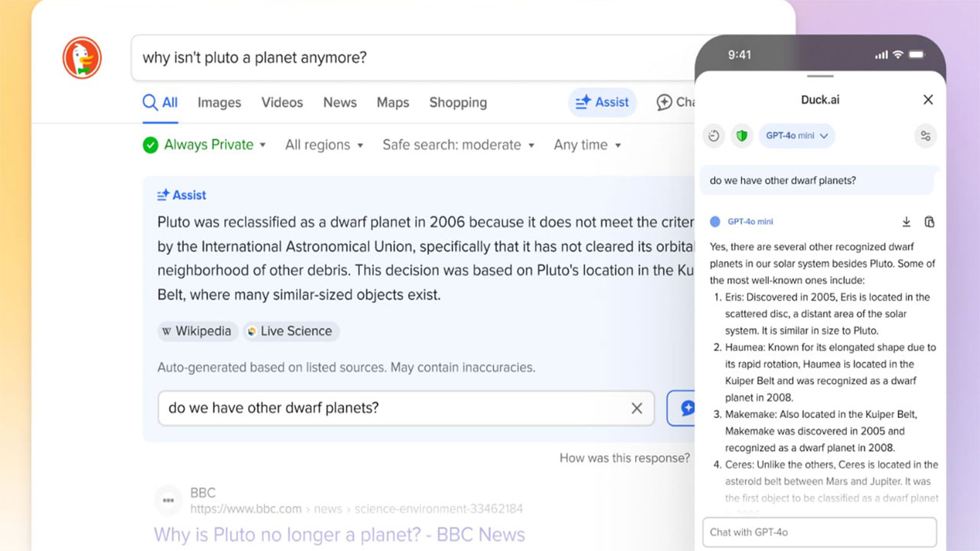The width and height of the screenshot is (980, 551).
Task: Open the Wikipedia source chip
Action: tap(198, 331)
